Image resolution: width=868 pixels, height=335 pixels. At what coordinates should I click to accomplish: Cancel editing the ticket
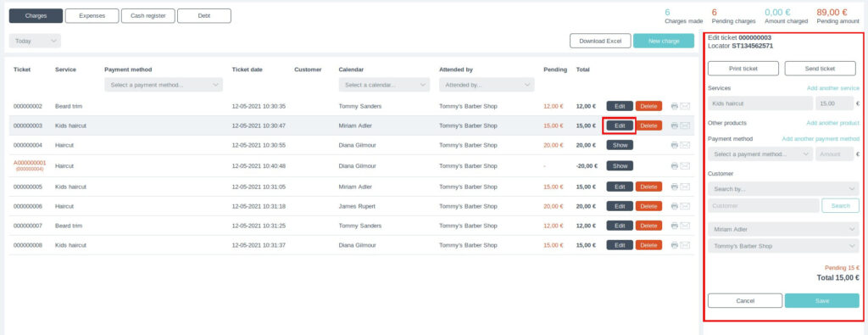[x=745, y=301]
